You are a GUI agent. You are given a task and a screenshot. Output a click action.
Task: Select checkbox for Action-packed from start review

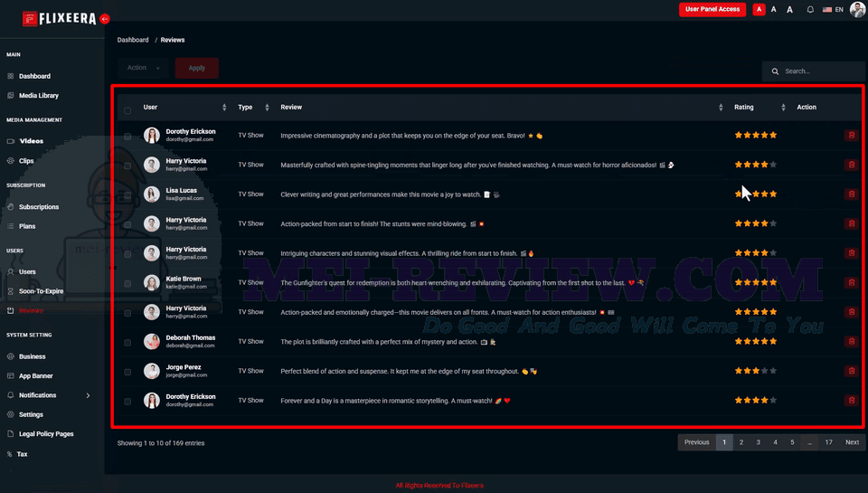click(x=127, y=225)
